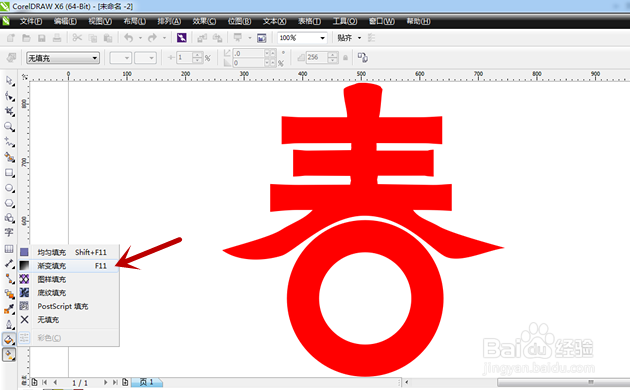Choose PostScript 填充 from the fill flyout
Screen dimensions: 630x390
[x=69, y=306]
